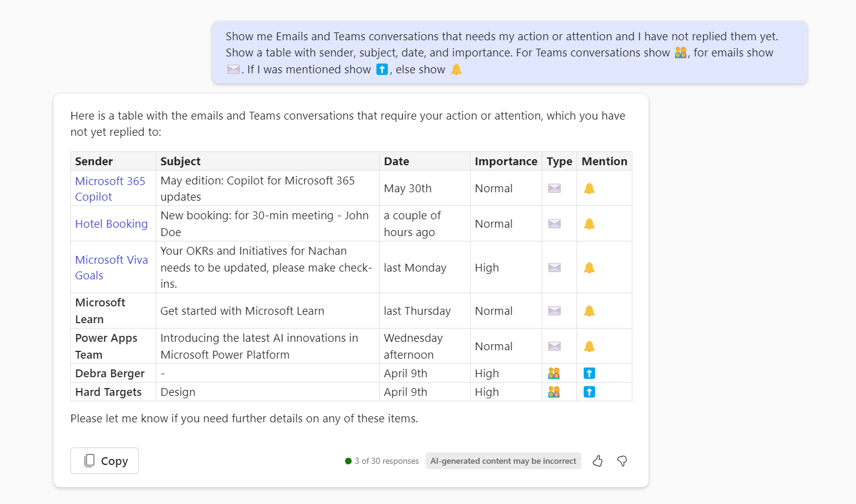Click the envelope icon in the Microsoft Viva Goals row
The height and width of the screenshot is (504, 856).
[554, 268]
